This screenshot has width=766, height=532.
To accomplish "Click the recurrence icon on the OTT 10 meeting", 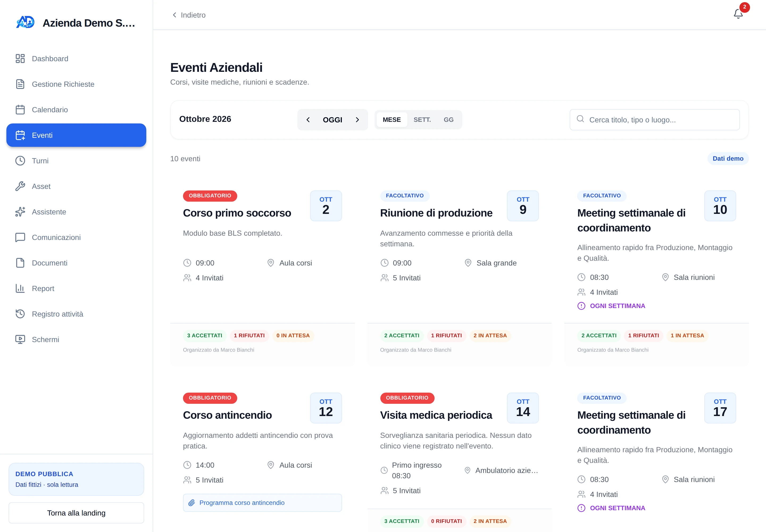I will click(x=581, y=306).
